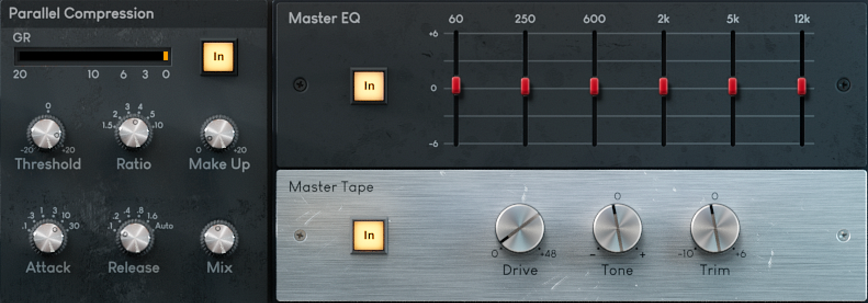Click the 12k EQ fader handle
Viewport: 868px width, 303px height.
click(x=802, y=85)
